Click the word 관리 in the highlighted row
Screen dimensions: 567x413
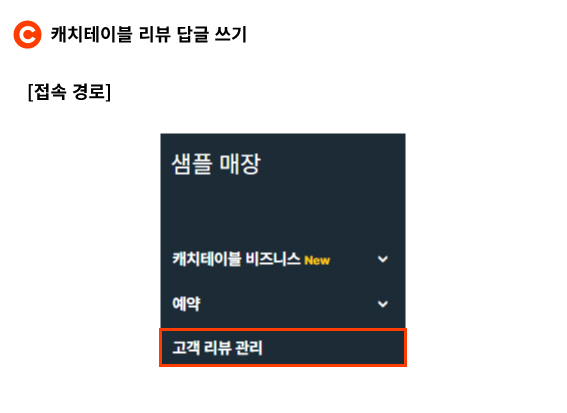click(x=249, y=348)
